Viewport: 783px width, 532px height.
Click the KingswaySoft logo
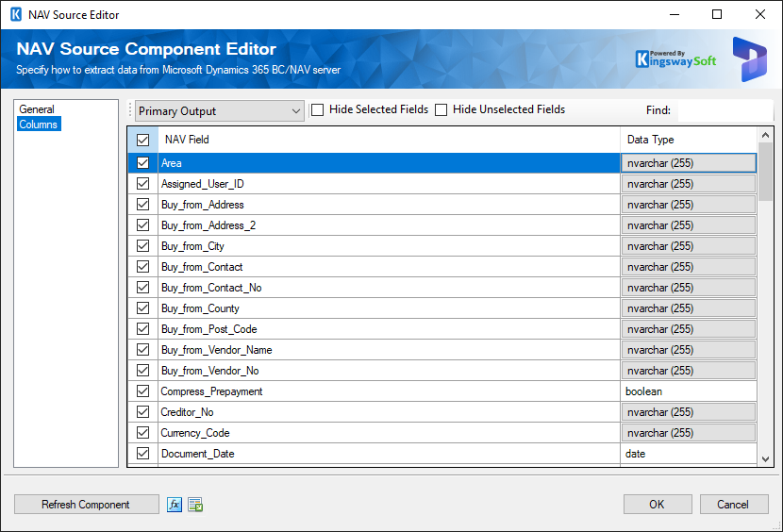(x=675, y=58)
